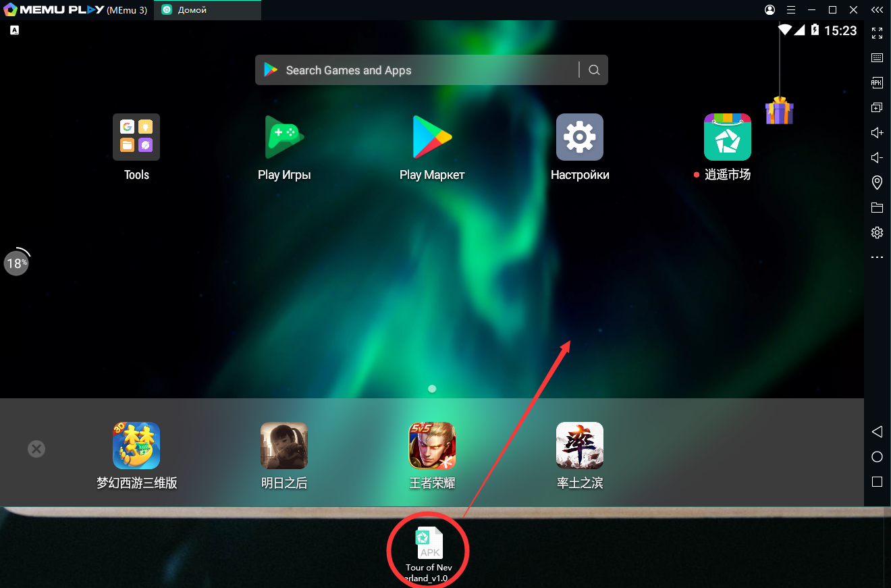891x588 pixels.
Task: Close the app dock with the X button
Action: coord(36,448)
